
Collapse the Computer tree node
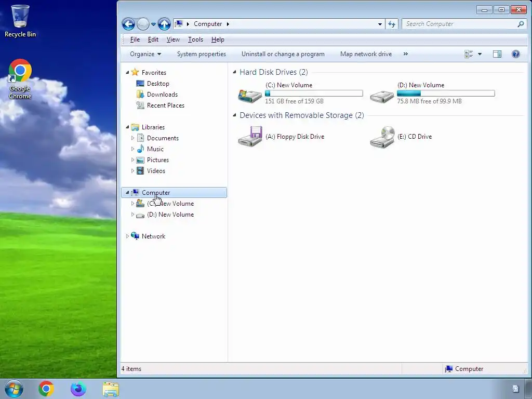tap(128, 192)
